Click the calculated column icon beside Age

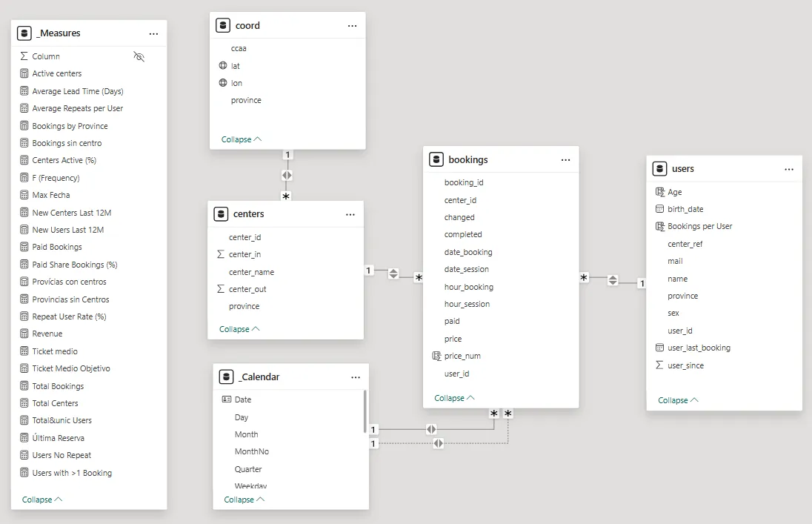coord(659,192)
